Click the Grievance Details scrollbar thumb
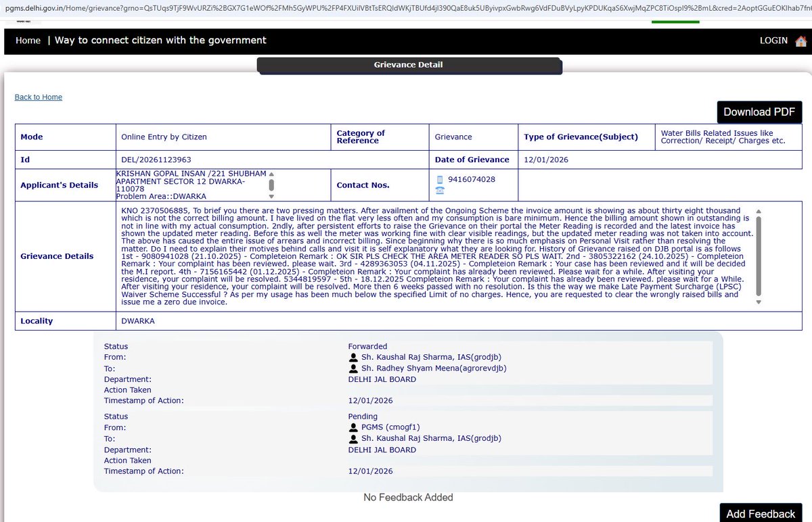This screenshot has height=522, width=812. pos(759,256)
